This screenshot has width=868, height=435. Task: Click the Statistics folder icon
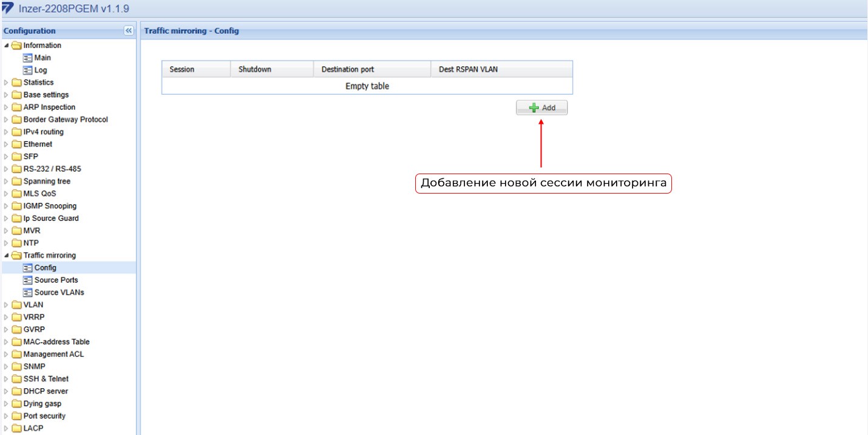16,83
